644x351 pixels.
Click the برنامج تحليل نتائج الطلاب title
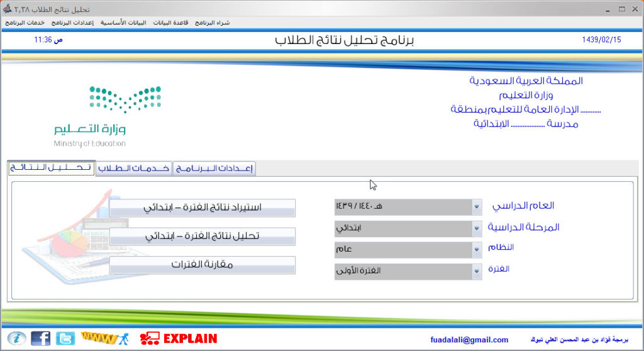(344, 40)
